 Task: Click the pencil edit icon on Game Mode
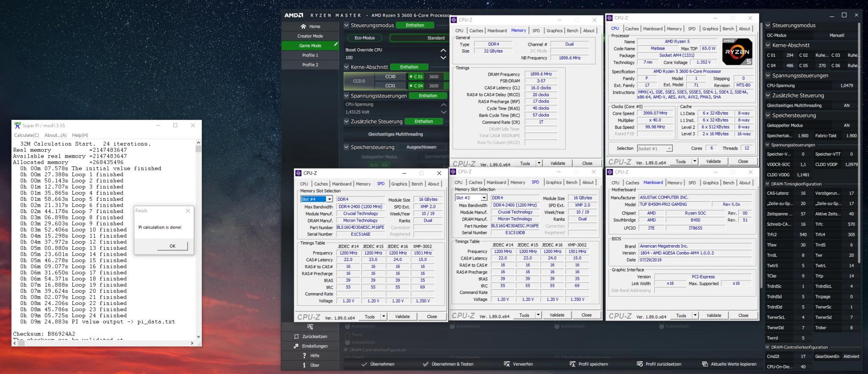coord(335,44)
